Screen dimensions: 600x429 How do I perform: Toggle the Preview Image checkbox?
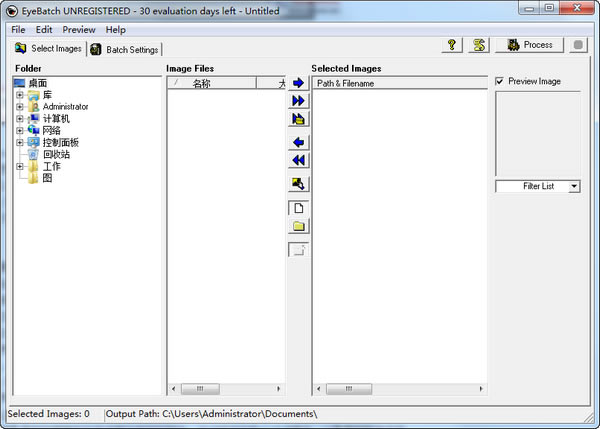[499, 81]
